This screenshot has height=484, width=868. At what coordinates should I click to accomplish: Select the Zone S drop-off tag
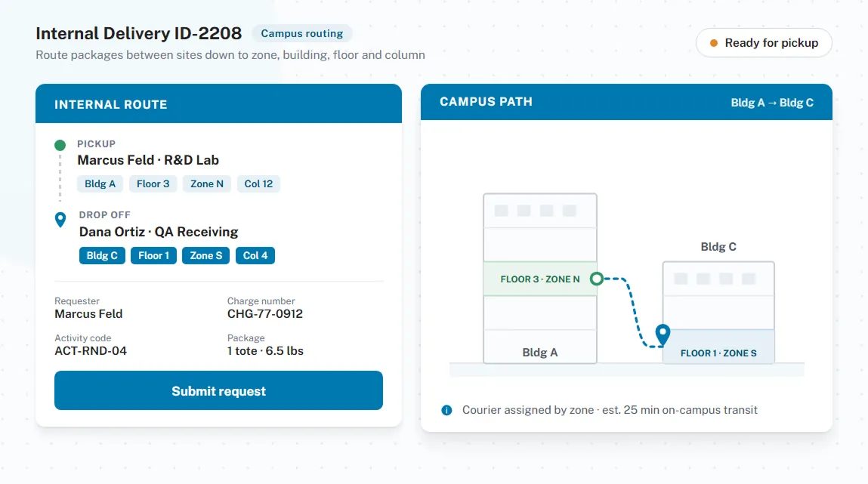click(206, 255)
